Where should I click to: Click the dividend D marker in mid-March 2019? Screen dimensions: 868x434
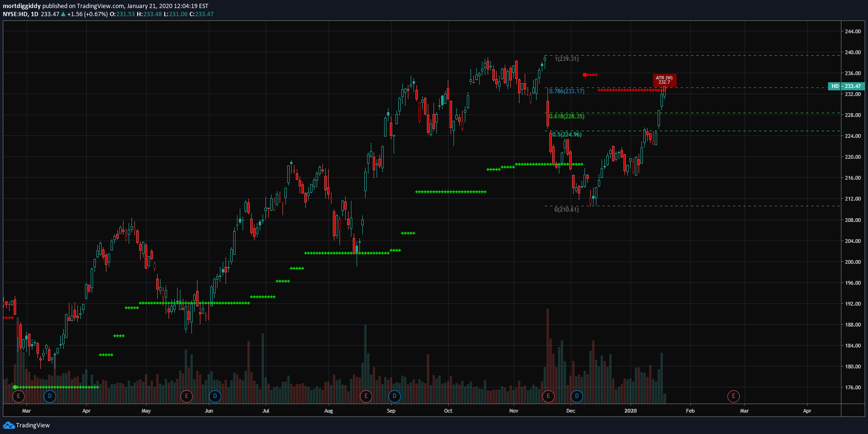pyautogui.click(x=50, y=396)
